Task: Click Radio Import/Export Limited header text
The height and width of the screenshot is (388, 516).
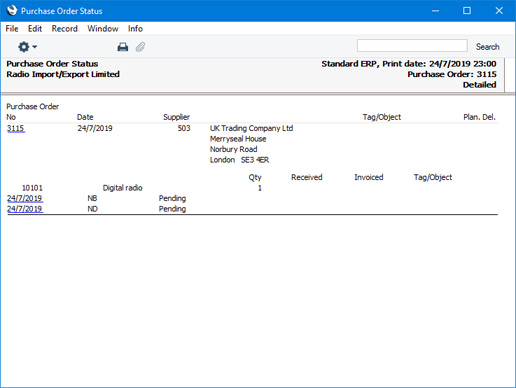Action: [x=63, y=74]
